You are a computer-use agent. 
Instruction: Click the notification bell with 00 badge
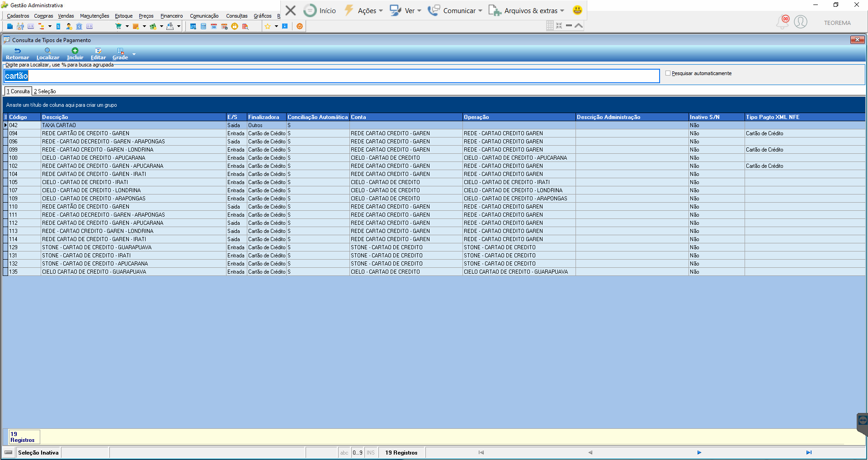tap(783, 22)
